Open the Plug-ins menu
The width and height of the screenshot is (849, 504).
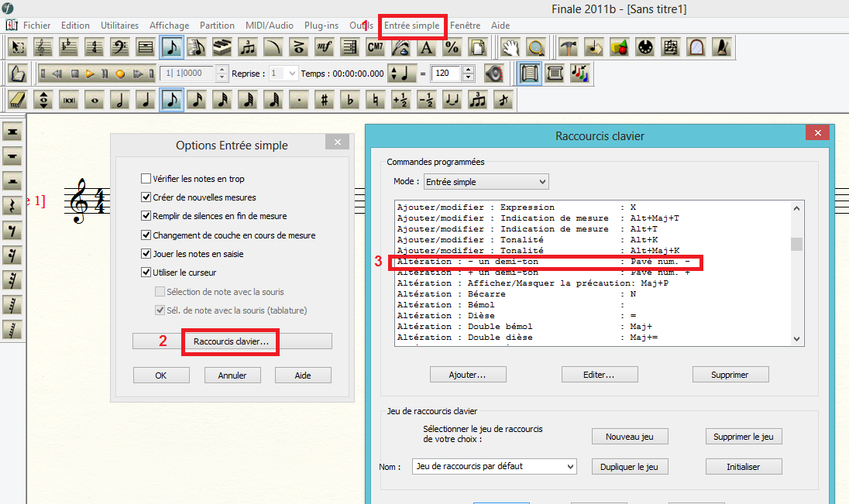click(321, 26)
